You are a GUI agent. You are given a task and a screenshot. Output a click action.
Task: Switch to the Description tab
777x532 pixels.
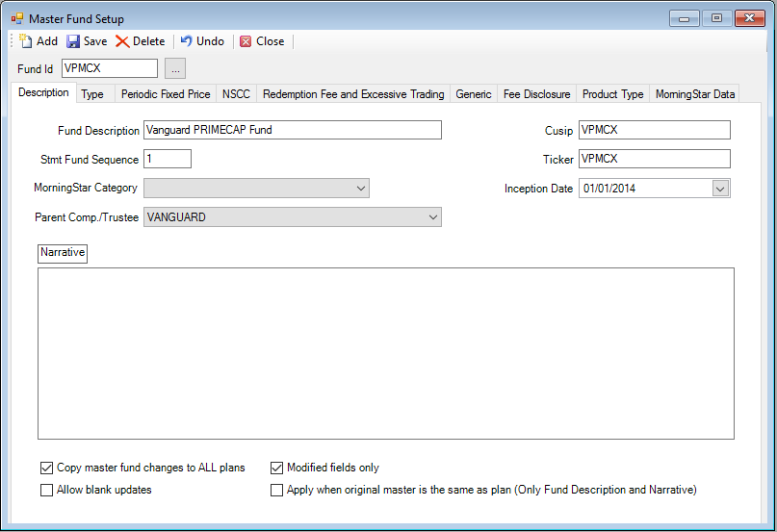click(43, 92)
